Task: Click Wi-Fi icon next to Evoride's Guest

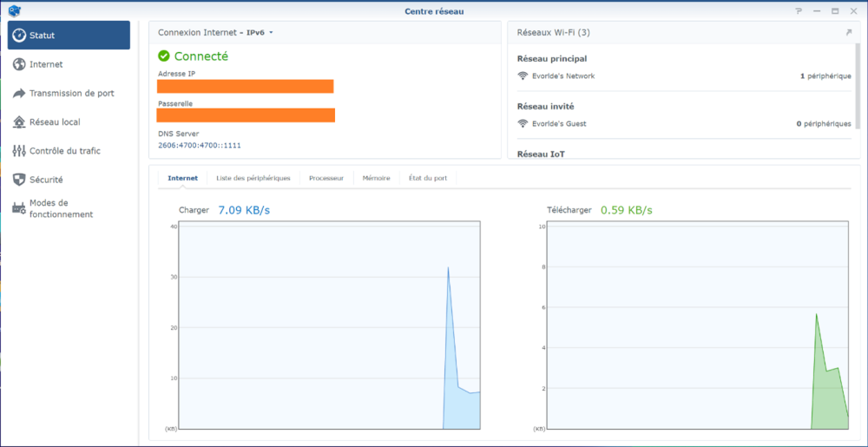Action: (x=523, y=123)
